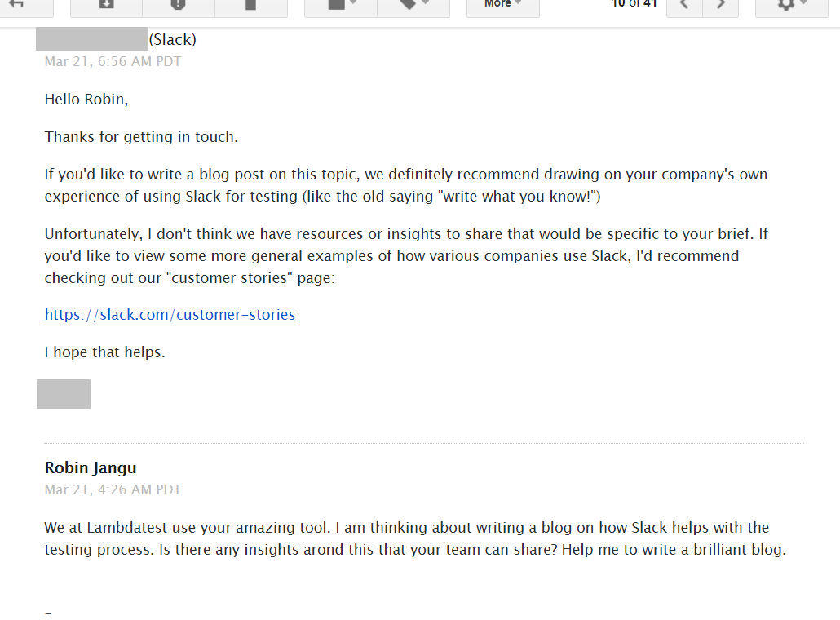The image size is (840, 620).
Task: Click the 'Mar 21, 4:26 AM PDT' timestamp
Action: [x=113, y=489]
